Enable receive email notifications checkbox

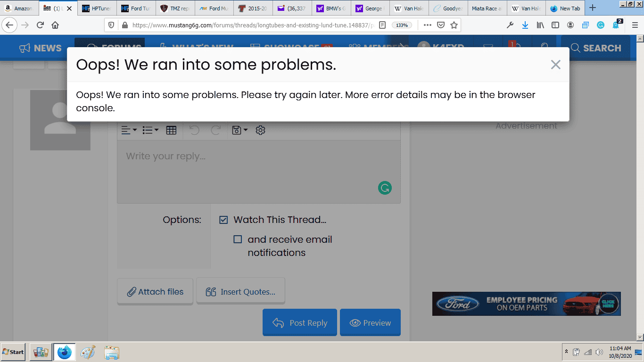pyautogui.click(x=238, y=239)
